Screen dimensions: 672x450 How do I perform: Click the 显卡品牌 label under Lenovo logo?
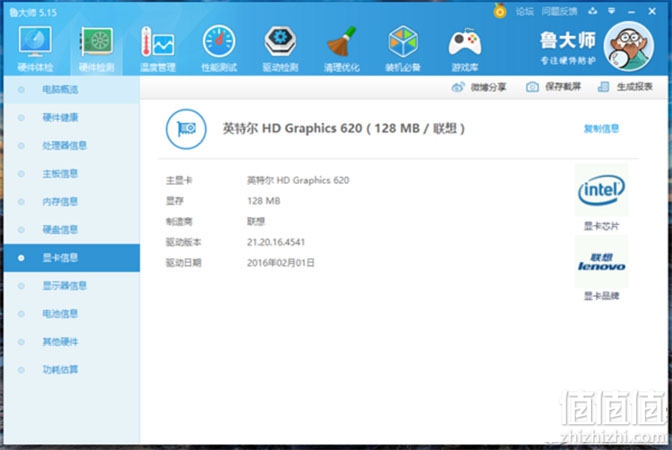click(x=601, y=296)
